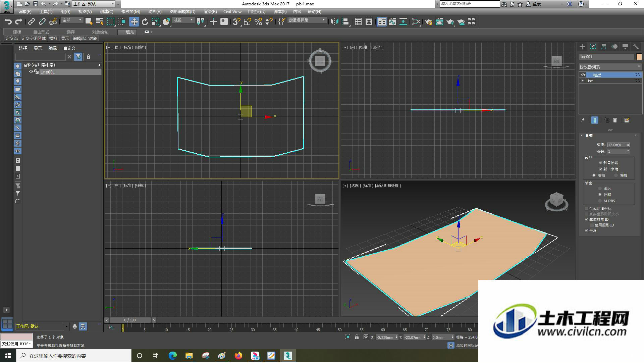Select the Move tool in main toolbar

(x=134, y=22)
